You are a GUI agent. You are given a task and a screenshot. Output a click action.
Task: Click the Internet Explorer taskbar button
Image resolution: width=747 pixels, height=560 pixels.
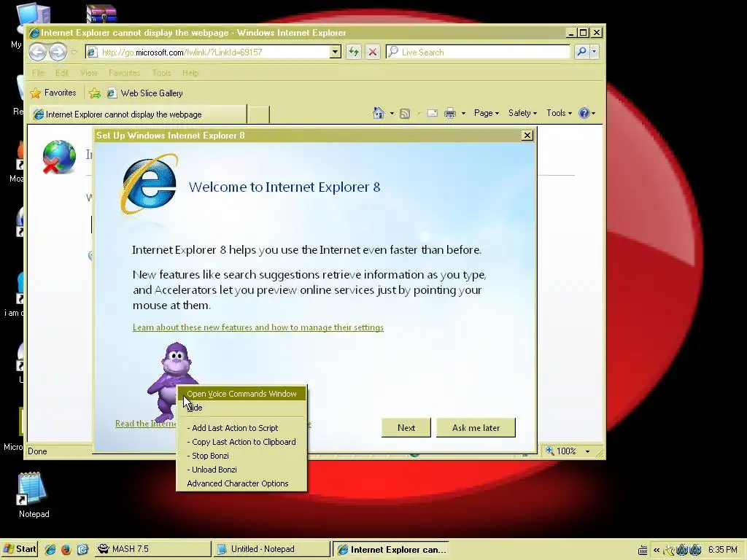coord(391,549)
